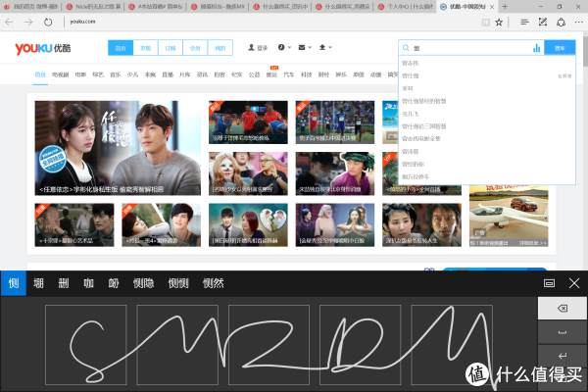Go back with the browser back arrow

click(9, 23)
